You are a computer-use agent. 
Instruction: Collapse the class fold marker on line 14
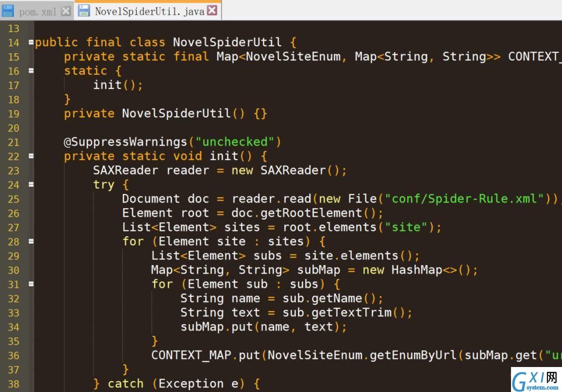tap(31, 42)
